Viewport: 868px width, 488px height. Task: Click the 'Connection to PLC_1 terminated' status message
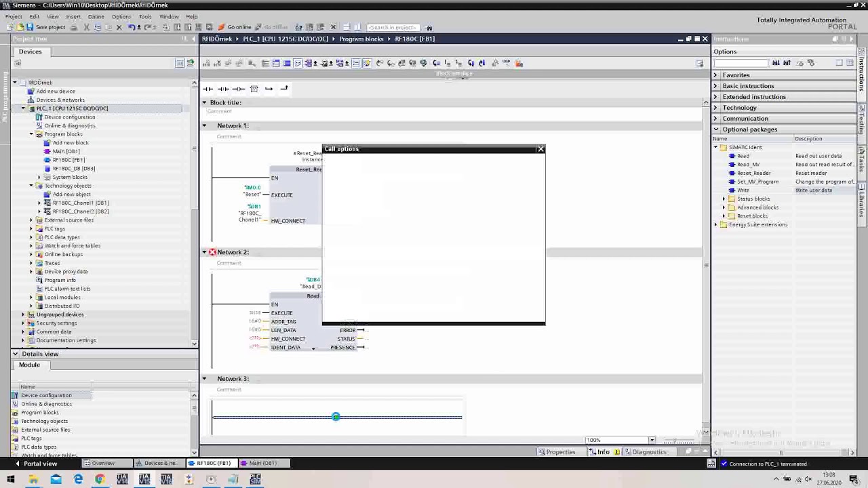[x=768, y=464]
